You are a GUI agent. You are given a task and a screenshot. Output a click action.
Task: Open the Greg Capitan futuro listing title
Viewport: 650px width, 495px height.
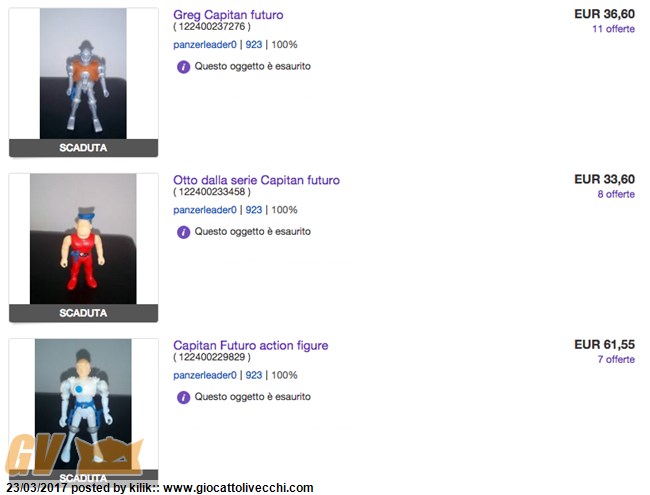(x=228, y=15)
